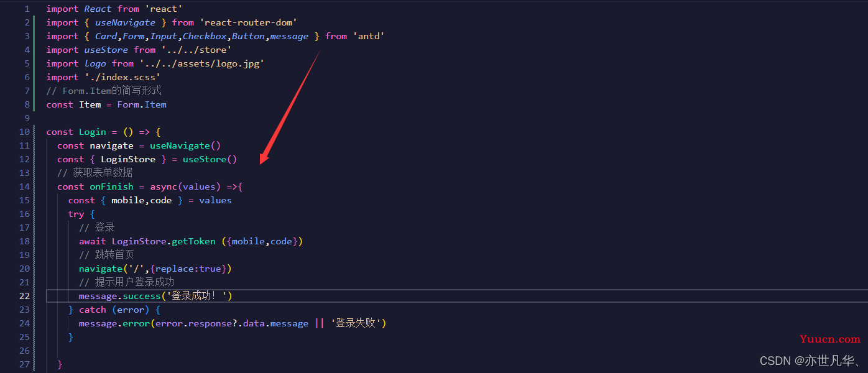Click line number 22 in the gutter
The height and width of the screenshot is (373, 868).
[24, 296]
